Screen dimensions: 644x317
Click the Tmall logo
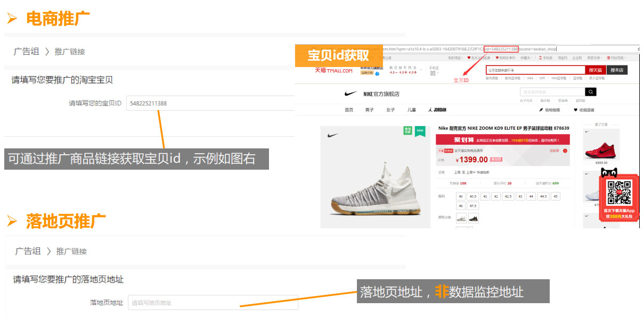(333, 70)
